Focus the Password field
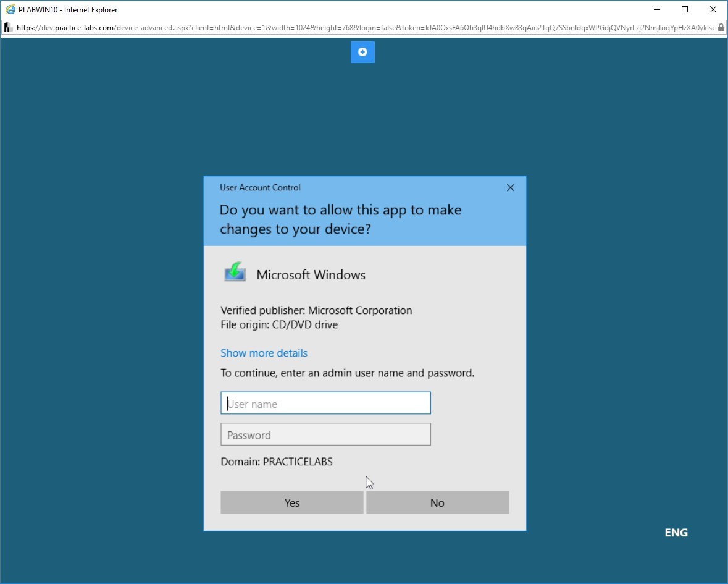 point(325,434)
